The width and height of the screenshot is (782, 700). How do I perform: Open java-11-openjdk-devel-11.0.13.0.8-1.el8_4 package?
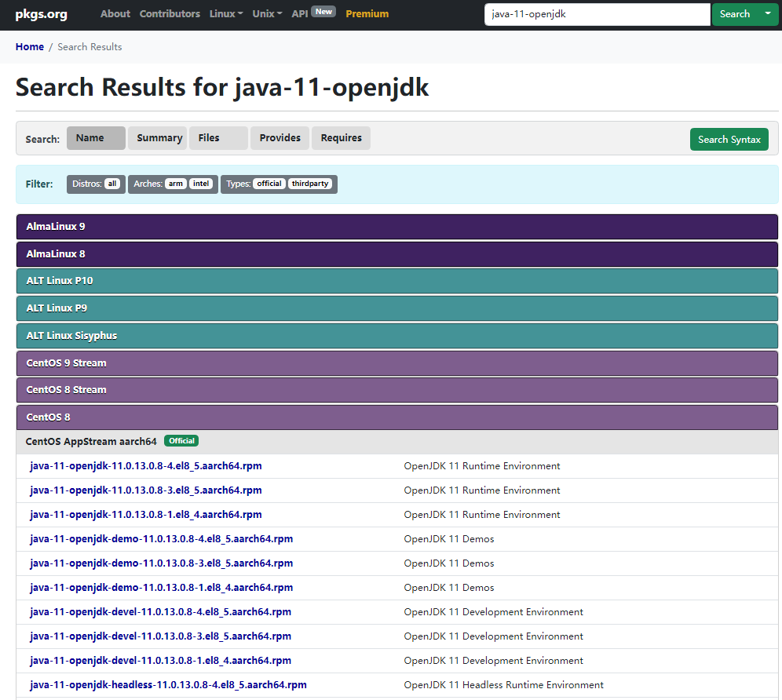(x=161, y=661)
